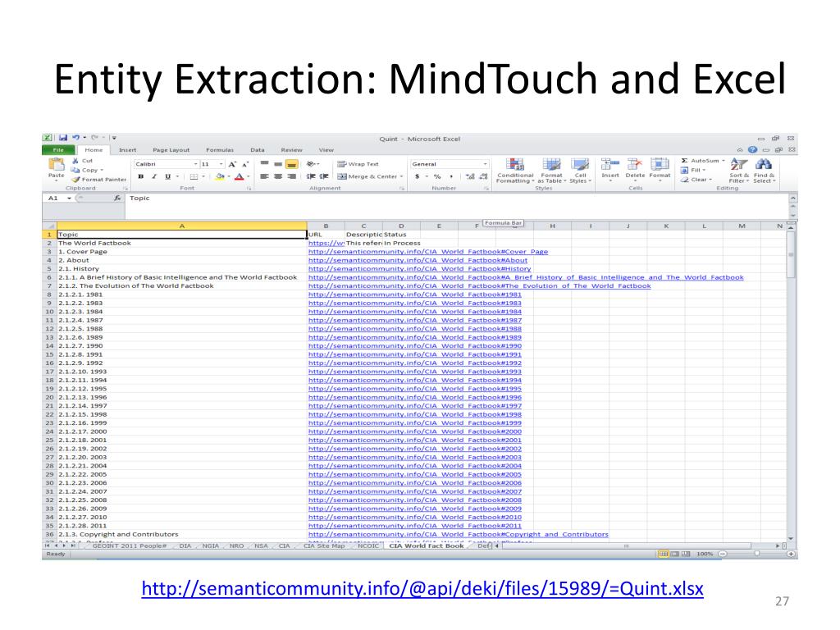Click the Insert Function fx icon
840x630 pixels.
[x=117, y=199]
